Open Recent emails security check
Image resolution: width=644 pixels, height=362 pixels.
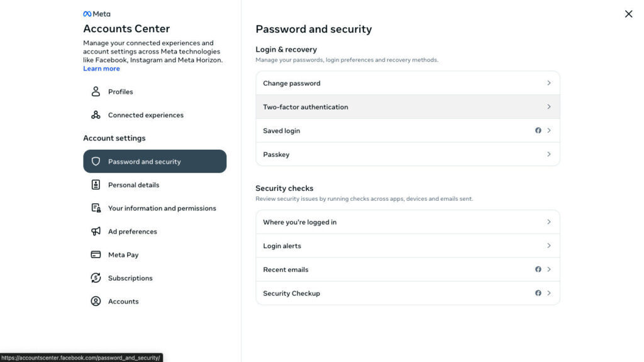[408, 269]
